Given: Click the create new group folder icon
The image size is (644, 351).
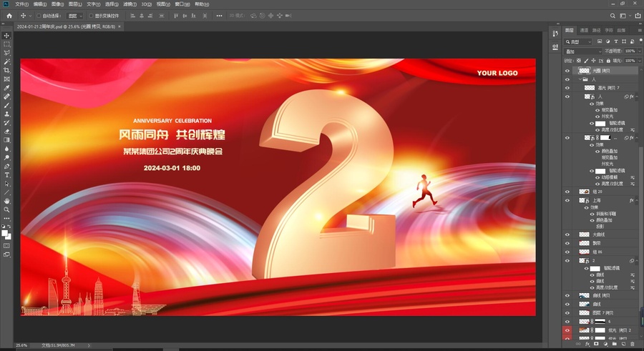Looking at the screenshot, I should [x=615, y=344].
